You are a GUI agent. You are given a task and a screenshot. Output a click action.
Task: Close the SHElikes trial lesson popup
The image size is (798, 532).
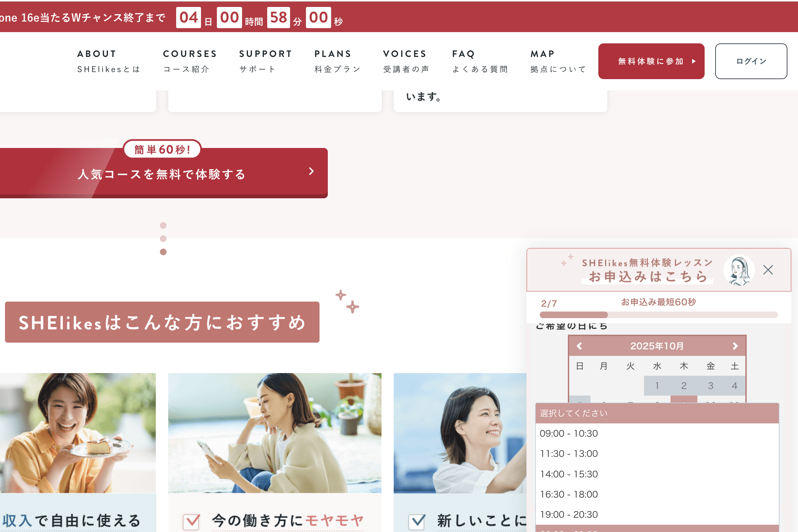pyautogui.click(x=768, y=270)
